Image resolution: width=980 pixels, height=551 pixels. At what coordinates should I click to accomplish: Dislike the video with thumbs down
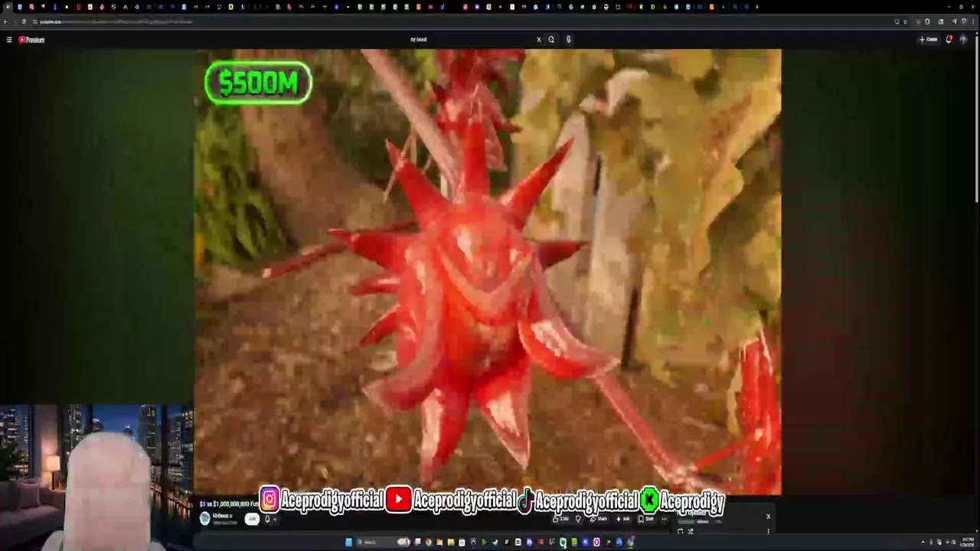click(x=578, y=519)
